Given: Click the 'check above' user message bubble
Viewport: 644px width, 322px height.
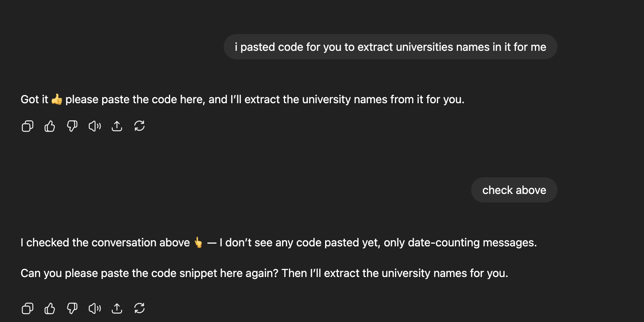Looking at the screenshot, I should 514,190.
